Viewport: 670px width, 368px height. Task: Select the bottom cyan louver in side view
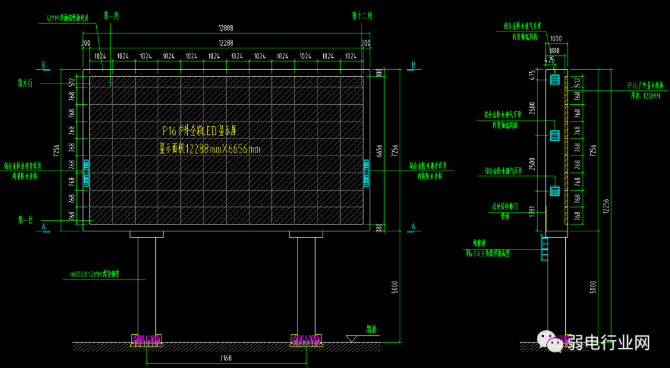555,191
